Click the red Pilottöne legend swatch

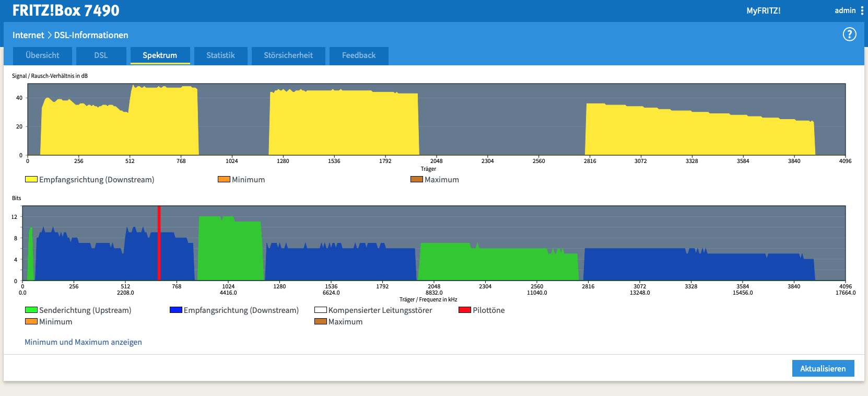[465, 310]
